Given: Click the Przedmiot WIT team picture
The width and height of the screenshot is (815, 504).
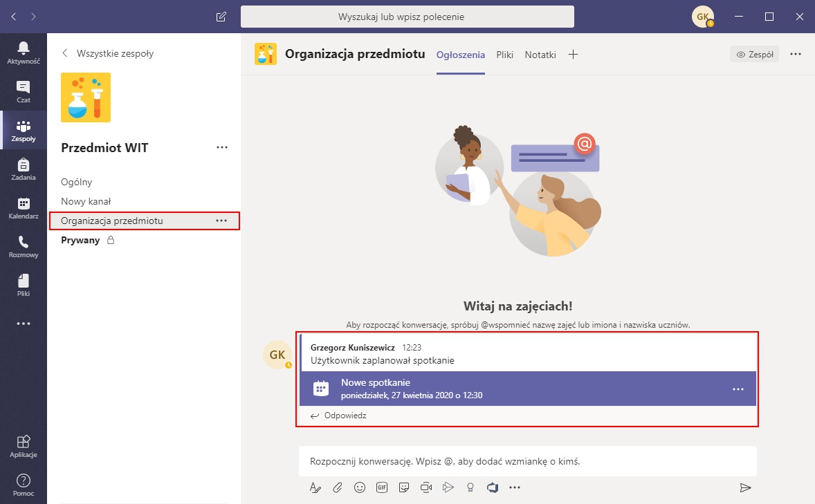Looking at the screenshot, I should (x=86, y=97).
